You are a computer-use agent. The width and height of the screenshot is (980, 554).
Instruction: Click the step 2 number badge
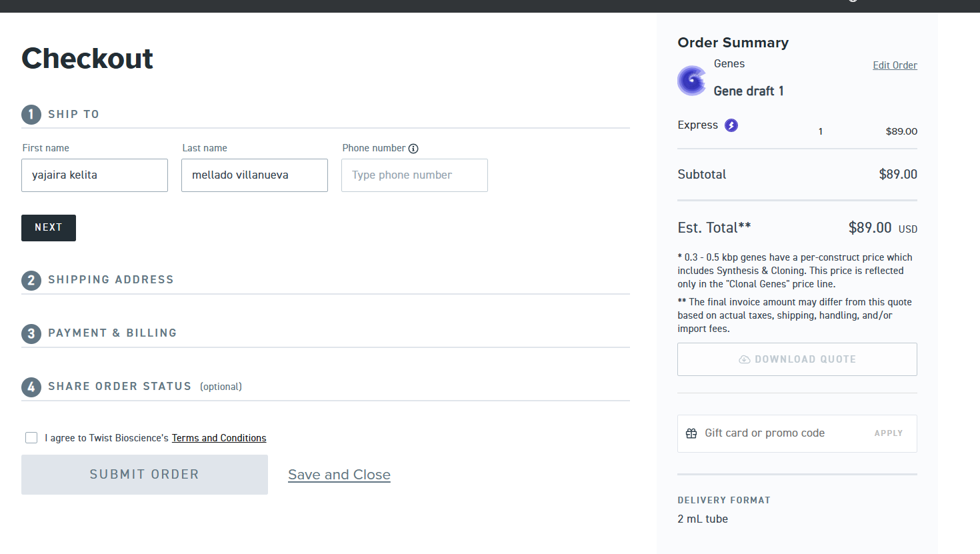[31, 280]
